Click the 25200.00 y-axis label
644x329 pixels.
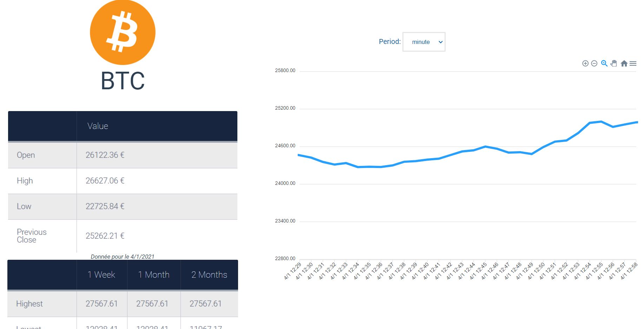[285, 108]
